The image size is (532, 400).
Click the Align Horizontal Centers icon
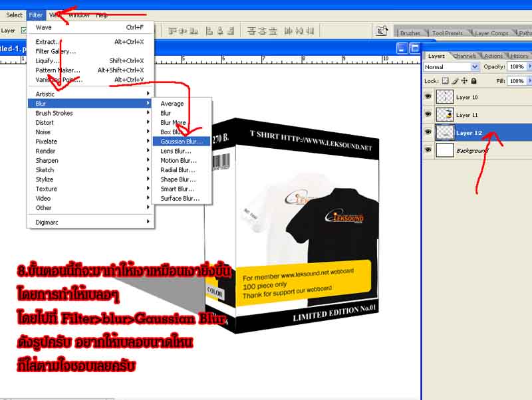[220, 31]
